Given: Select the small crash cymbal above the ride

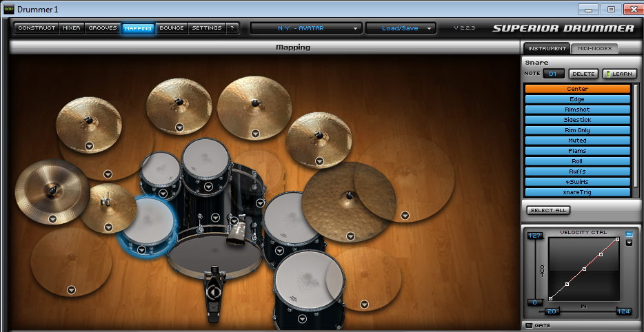Looking at the screenshot, I should coord(319,141).
